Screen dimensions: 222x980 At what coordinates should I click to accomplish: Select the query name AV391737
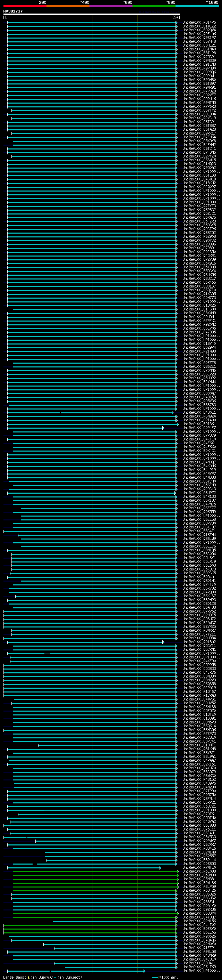[x=13, y=11]
